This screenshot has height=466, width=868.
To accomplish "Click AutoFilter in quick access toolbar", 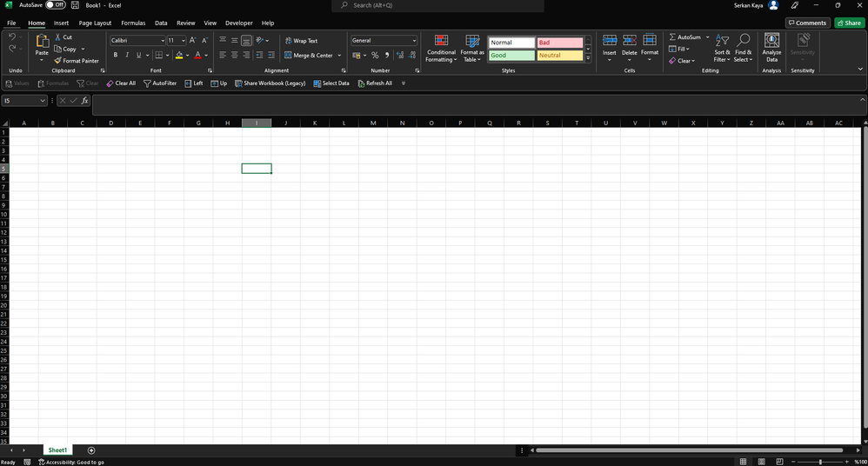I will coord(160,83).
